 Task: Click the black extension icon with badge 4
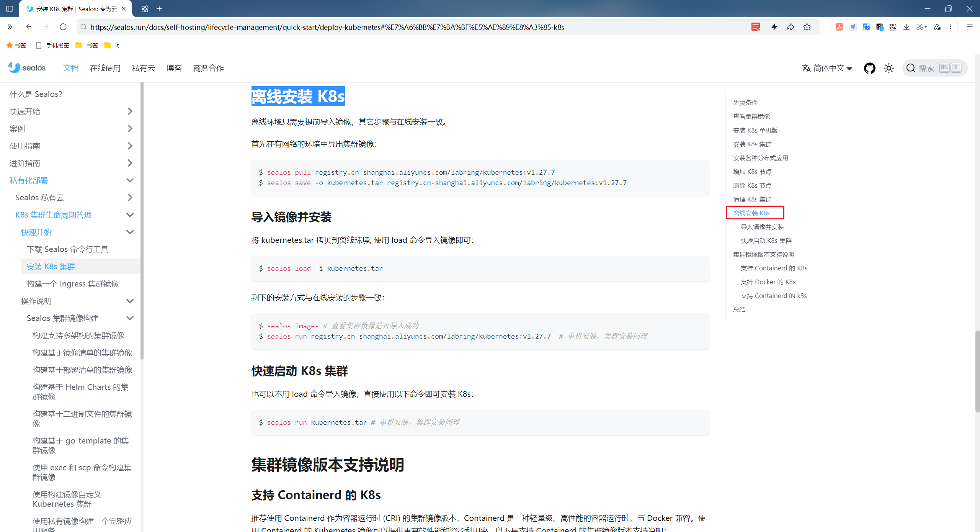[x=880, y=27]
